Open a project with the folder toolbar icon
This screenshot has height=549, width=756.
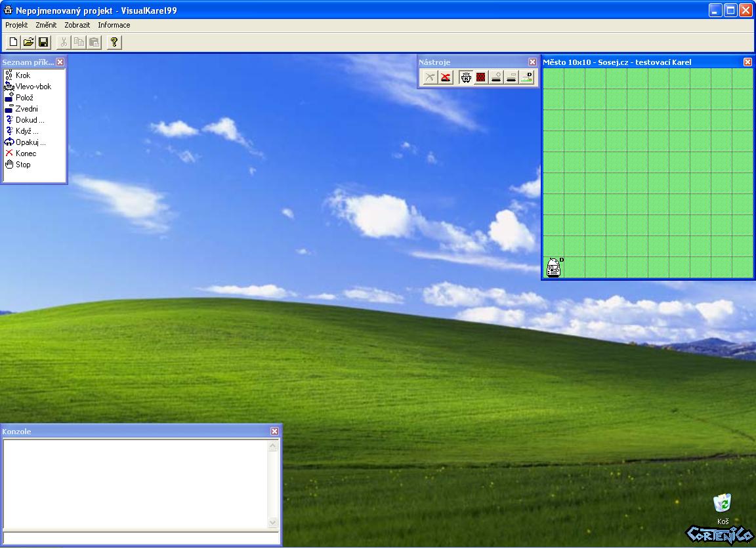click(28, 43)
